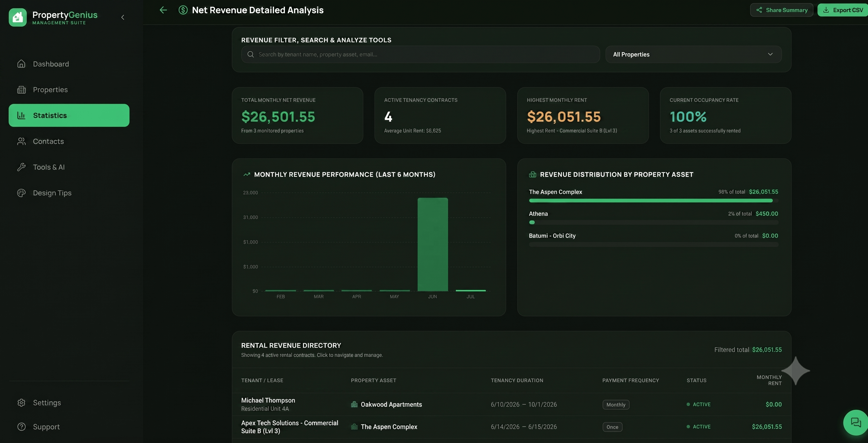868x443 pixels.
Task: Open the All Properties dropdown
Action: point(693,54)
